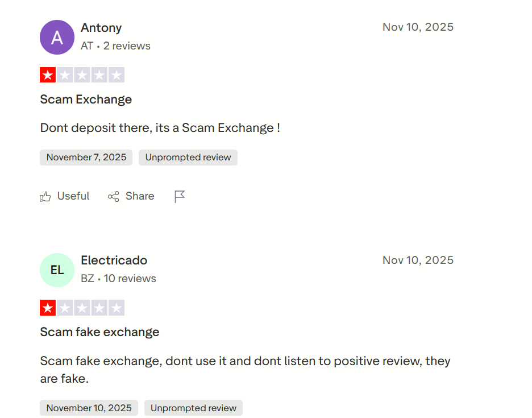Click the thumbs-up Useful icon on Antony's review
Image resolution: width=532 pixels, height=418 pixels.
[x=45, y=196]
